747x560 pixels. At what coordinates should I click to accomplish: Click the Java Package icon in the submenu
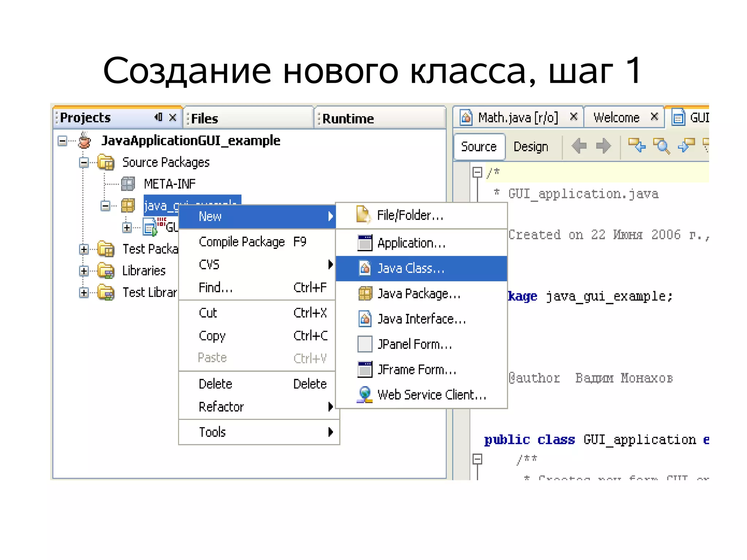coord(365,293)
